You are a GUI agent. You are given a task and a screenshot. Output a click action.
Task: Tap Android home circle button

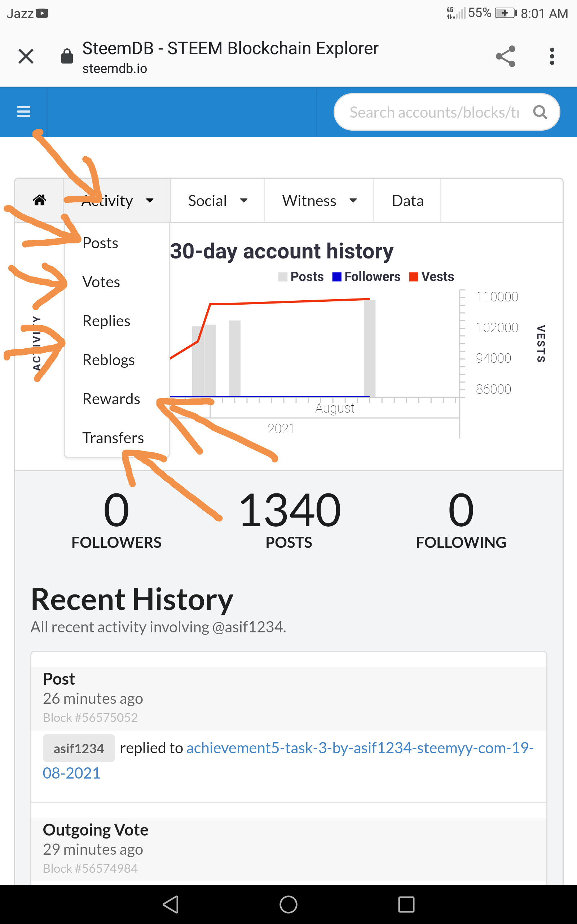pos(288,904)
